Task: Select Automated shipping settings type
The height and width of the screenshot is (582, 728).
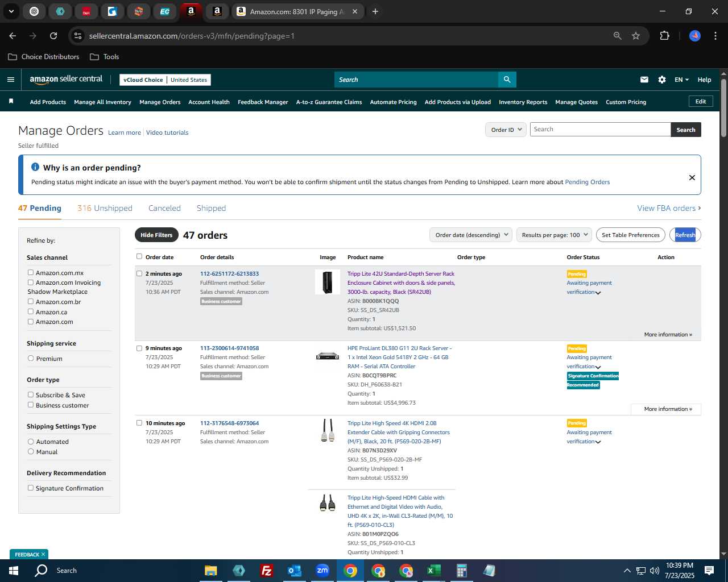Action: point(31,441)
